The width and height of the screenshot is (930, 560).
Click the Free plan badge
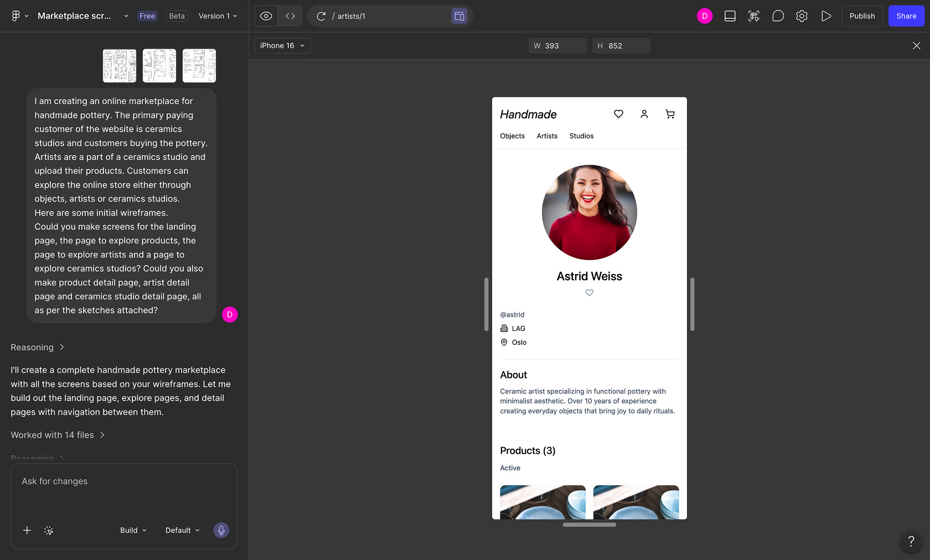pyautogui.click(x=147, y=16)
